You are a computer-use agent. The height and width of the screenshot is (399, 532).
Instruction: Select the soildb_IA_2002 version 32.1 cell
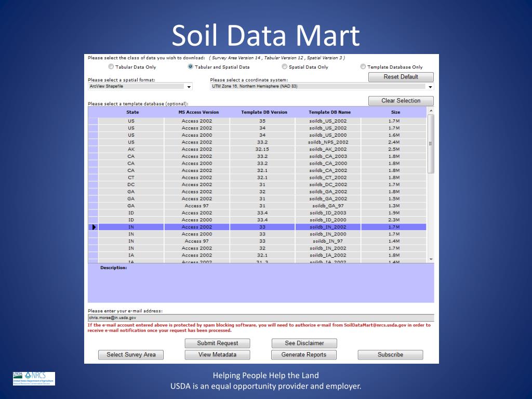click(x=328, y=256)
